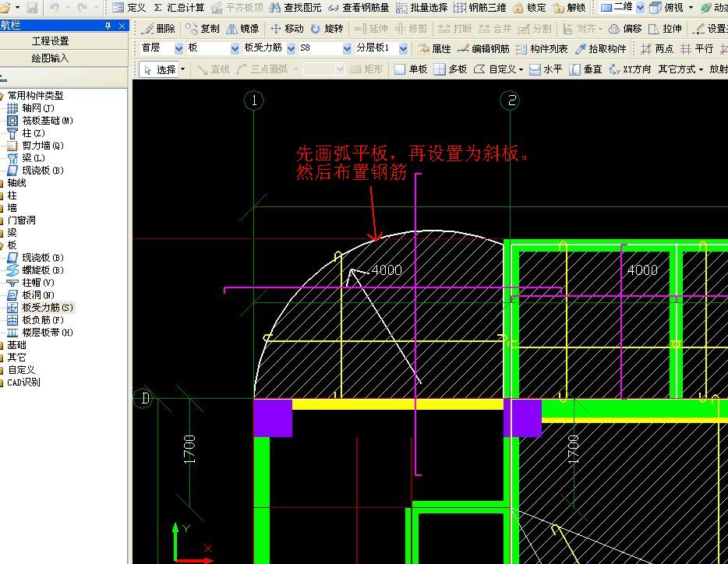Open 定义 (define) from top toolbar
The height and width of the screenshot is (564, 728).
(129, 8)
